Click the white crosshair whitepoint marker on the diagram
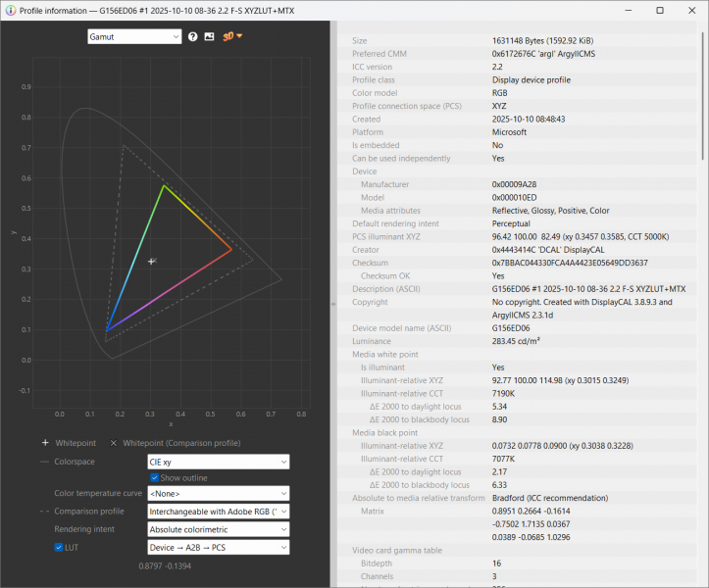The width and height of the screenshot is (709, 588). 151,261
